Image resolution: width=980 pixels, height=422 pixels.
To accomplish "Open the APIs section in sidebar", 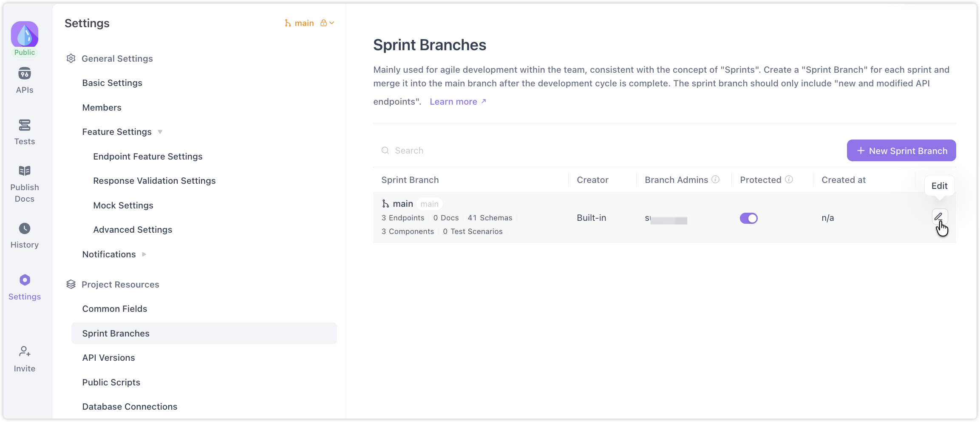I will 25,80.
